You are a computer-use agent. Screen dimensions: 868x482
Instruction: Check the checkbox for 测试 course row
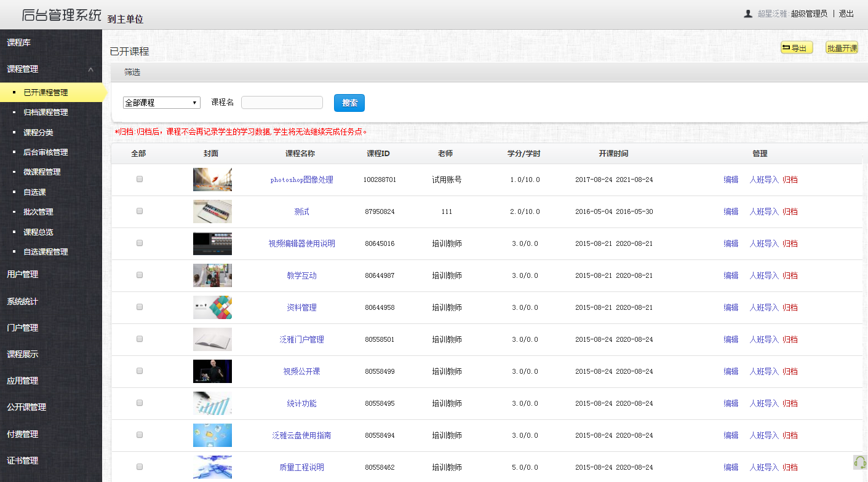(x=139, y=211)
